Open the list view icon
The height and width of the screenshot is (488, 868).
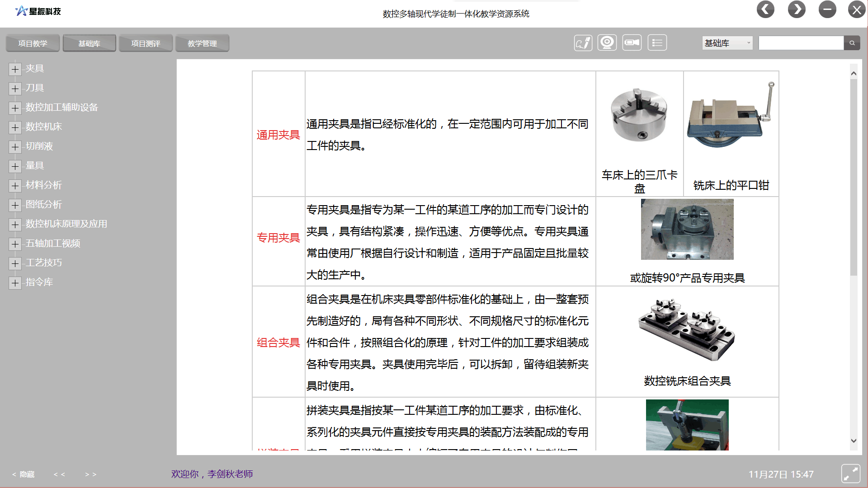tap(657, 43)
